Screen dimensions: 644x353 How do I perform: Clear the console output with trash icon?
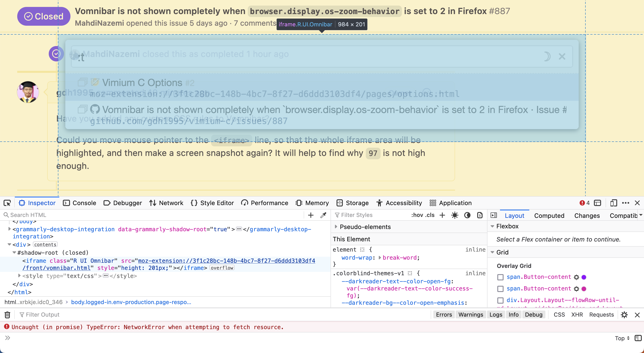tap(7, 315)
